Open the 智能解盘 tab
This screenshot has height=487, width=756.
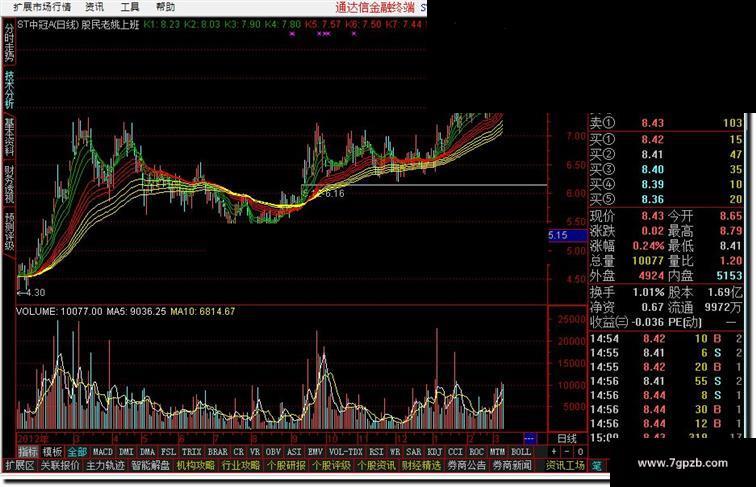pyautogui.click(x=150, y=465)
